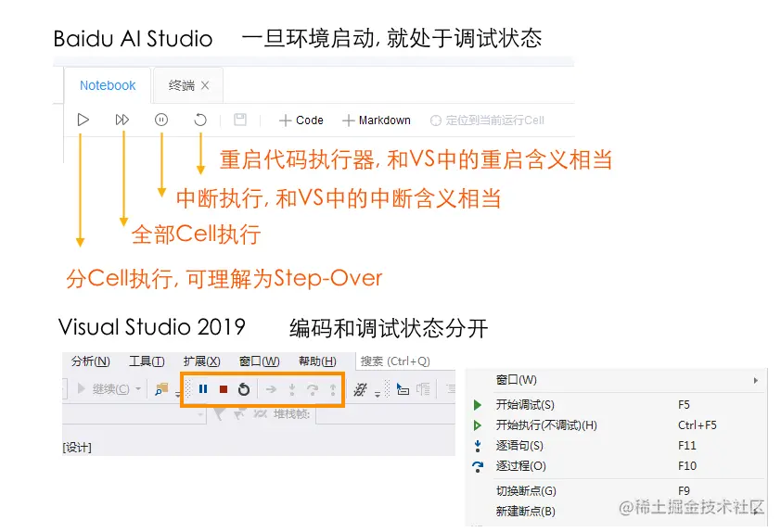This screenshot has height=532, width=781.
Task: Add a new Code cell
Action: [301, 120]
